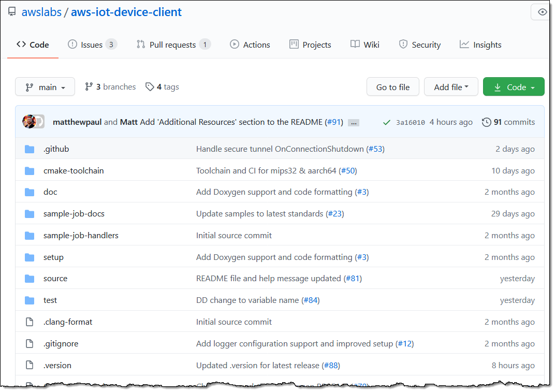Click the repository book icon beside awslabs
This screenshot has width=555, height=392.
coord(12,12)
